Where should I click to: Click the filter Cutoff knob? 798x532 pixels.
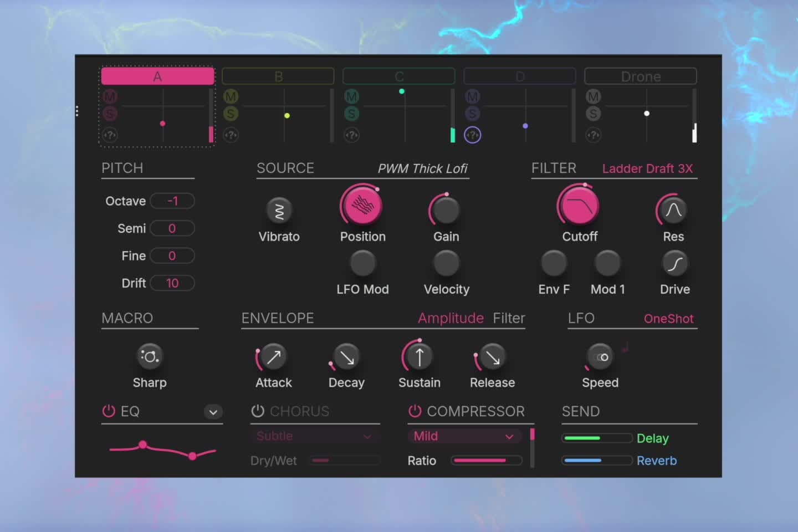point(579,206)
